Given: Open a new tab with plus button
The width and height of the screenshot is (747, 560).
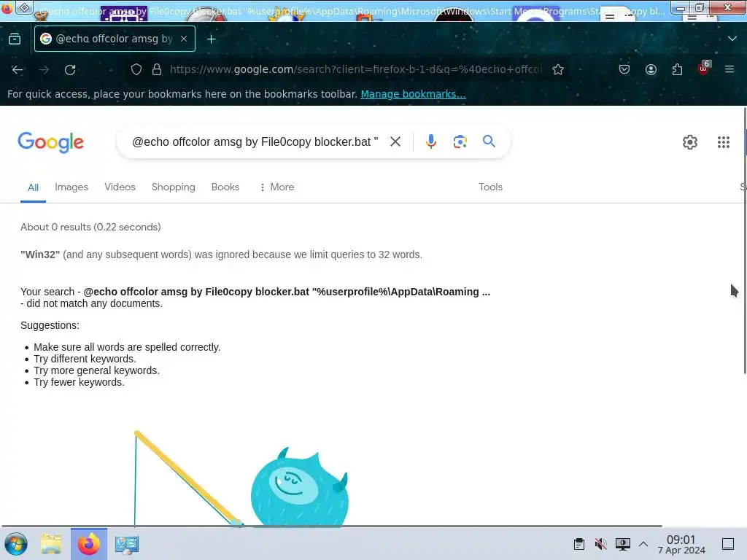Looking at the screenshot, I should coord(211,39).
